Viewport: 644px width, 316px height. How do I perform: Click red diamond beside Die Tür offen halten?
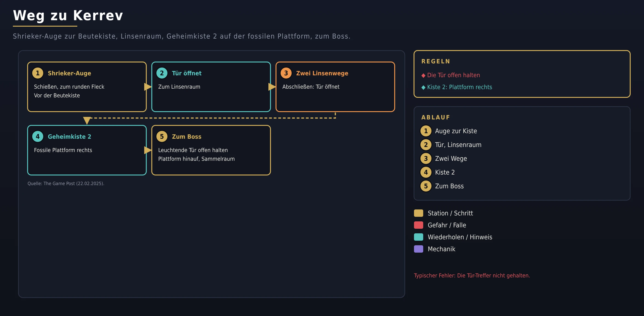pyautogui.click(x=423, y=75)
